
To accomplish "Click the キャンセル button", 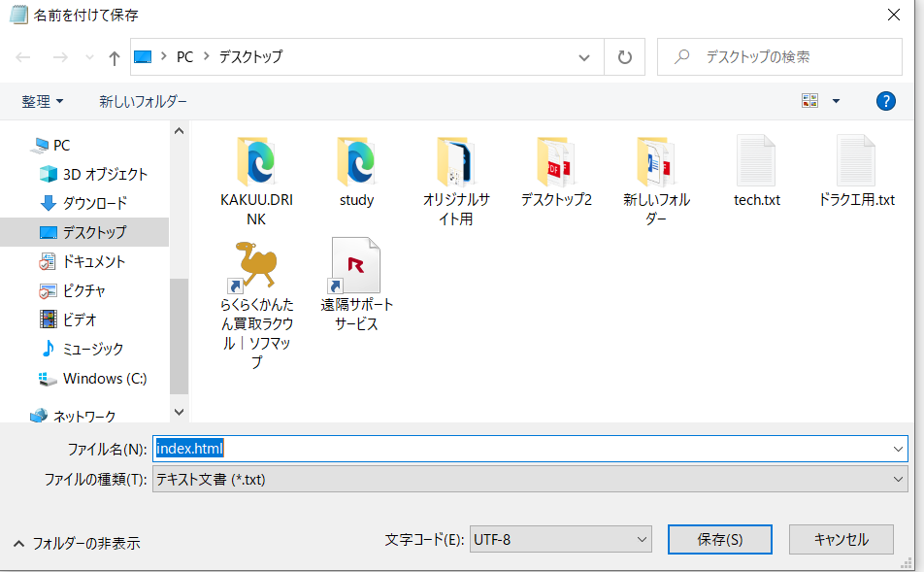I will pos(841,539).
